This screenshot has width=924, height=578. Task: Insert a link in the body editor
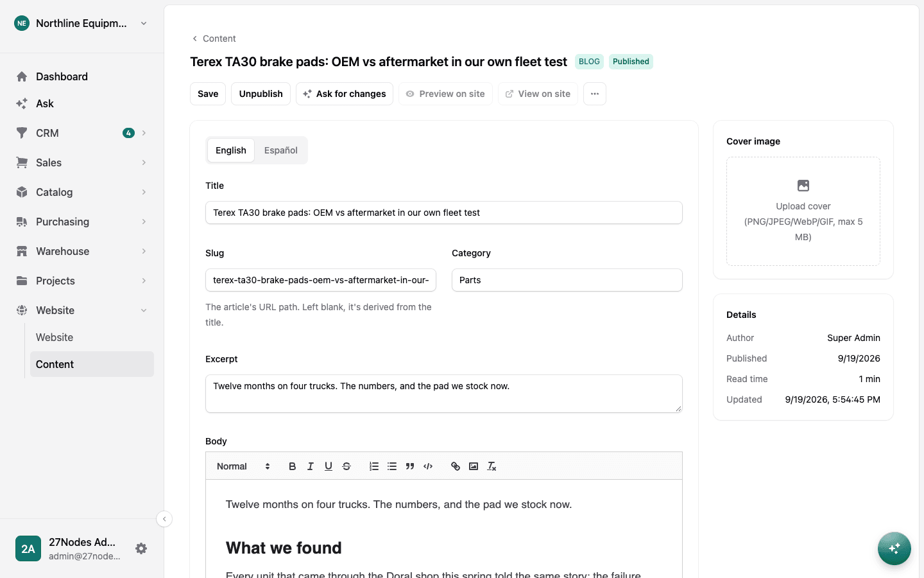(x=456, y=466)
